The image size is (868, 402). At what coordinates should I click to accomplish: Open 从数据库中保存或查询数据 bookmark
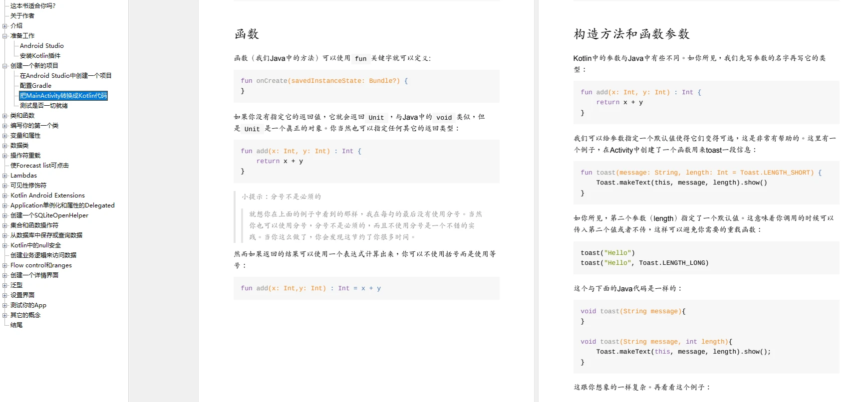[x=46, y=235]
